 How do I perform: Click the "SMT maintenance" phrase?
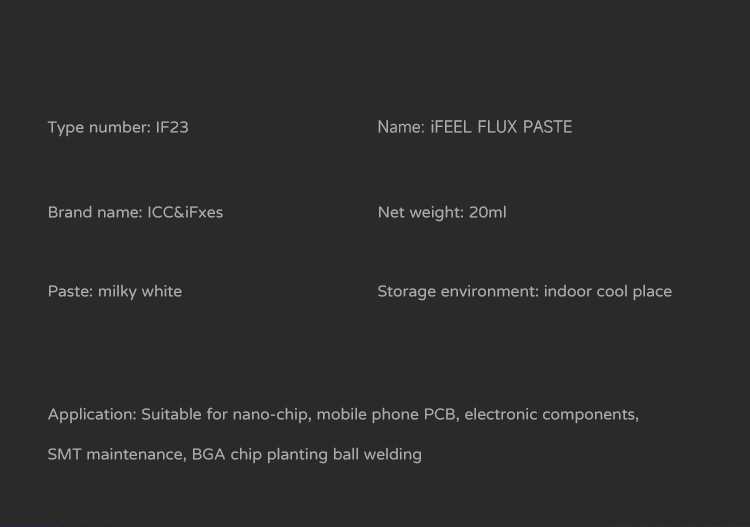coord(115,454)
